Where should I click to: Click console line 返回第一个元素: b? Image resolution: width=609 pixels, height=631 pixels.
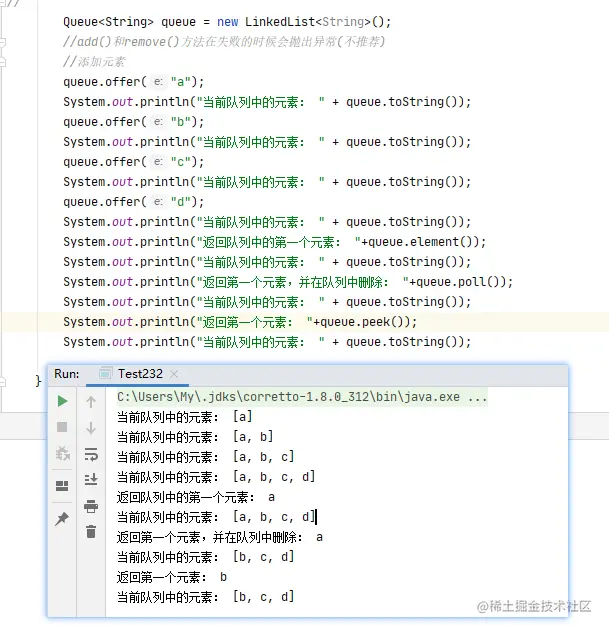pyautogui.click(x=172, y=577)
